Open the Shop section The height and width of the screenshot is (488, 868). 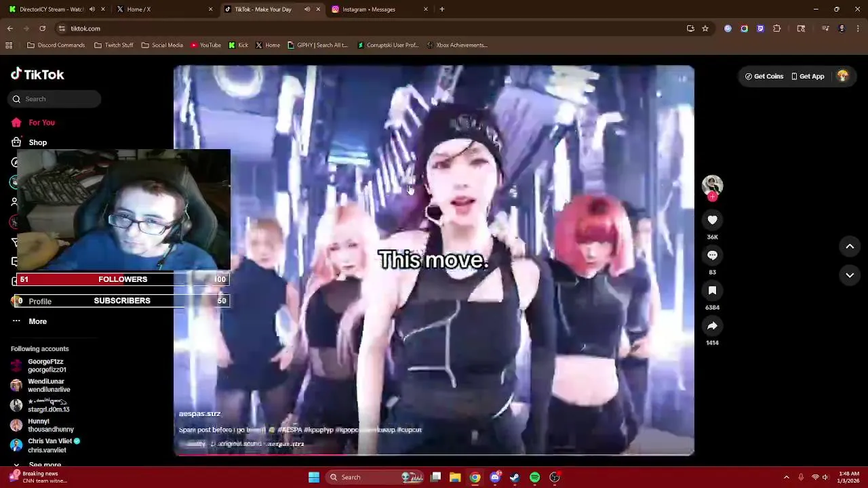pyautogui.click(x=37, y=142)
